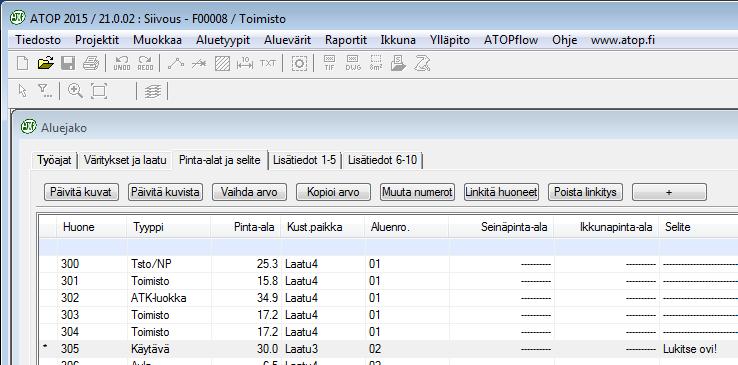This screenshot has height=365, width=738.
Task: Click the area m² icon
Action: [x=376, y=63]
